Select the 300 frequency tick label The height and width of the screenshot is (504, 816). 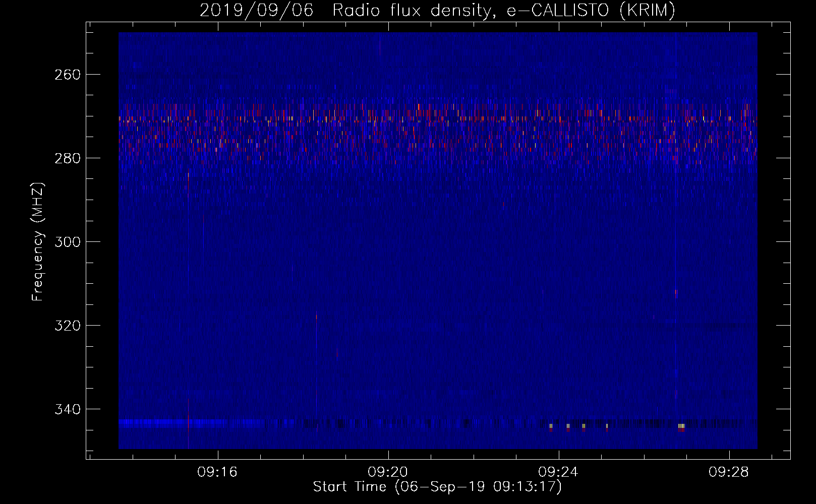tap(67, 242)
